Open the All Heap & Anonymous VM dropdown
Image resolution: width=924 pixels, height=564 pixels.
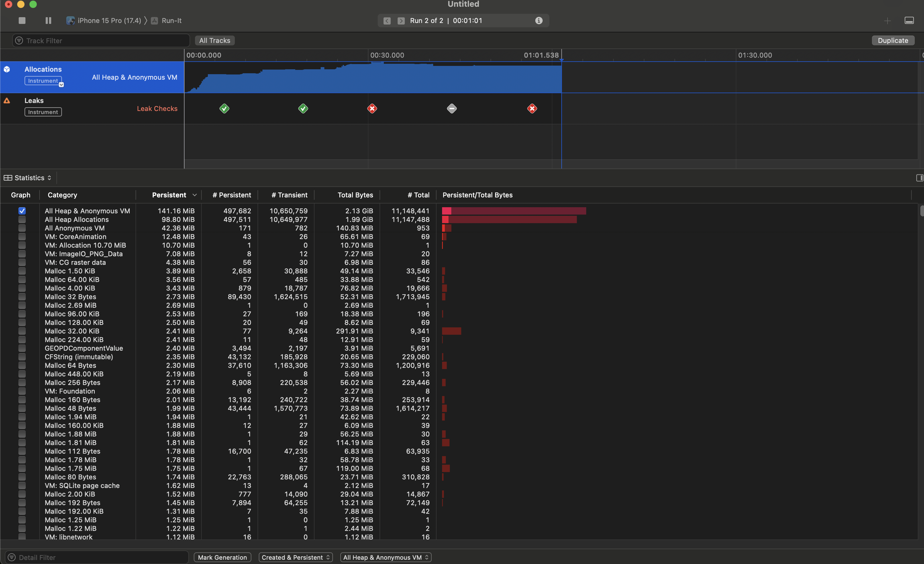tap(385, 557)
